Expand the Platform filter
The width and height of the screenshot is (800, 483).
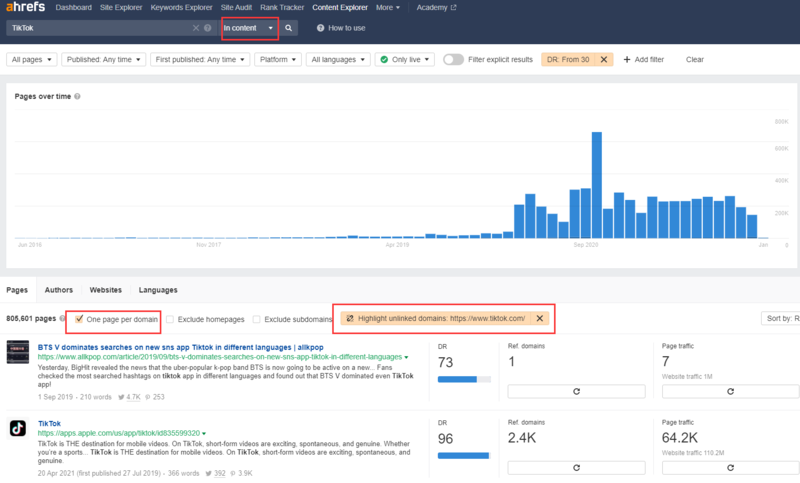[x=278, y=60]
